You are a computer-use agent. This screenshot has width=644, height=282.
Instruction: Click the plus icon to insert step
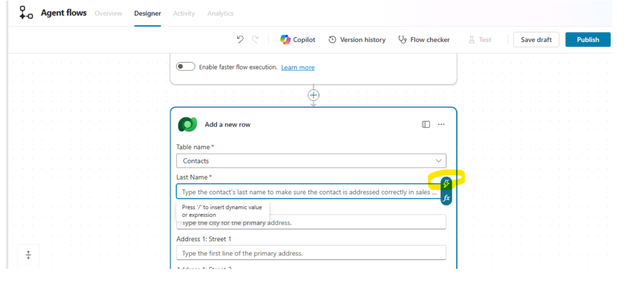click(313, 95)
